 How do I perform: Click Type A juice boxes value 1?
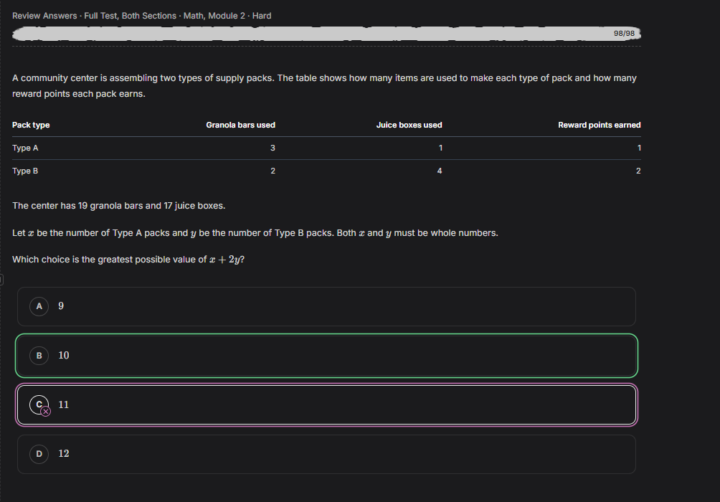coord(440,148)
